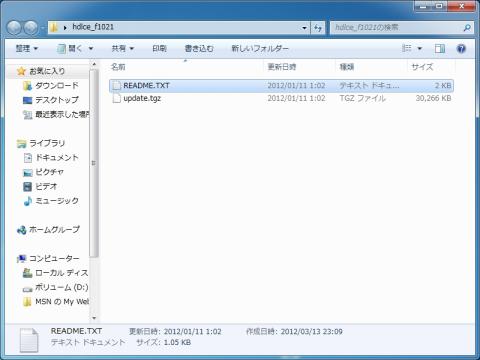
Task: Click the TGZ ファイル type cell
Action: (363, 98)
